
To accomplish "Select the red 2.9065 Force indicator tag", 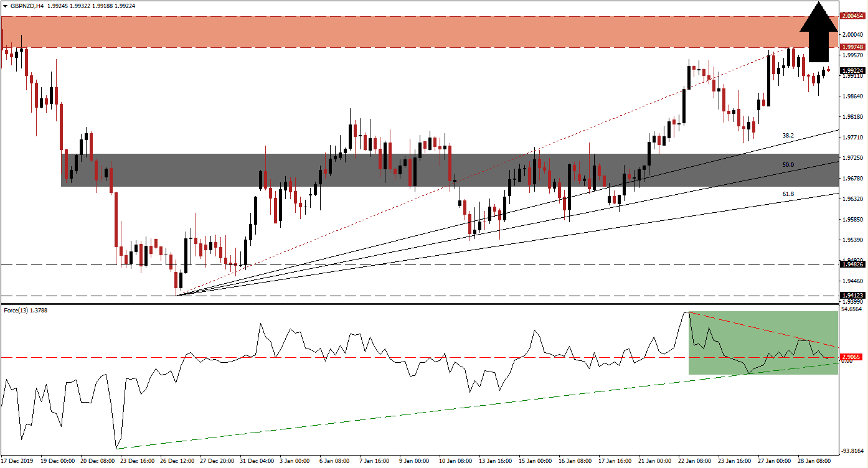I will tap(851, 357).
